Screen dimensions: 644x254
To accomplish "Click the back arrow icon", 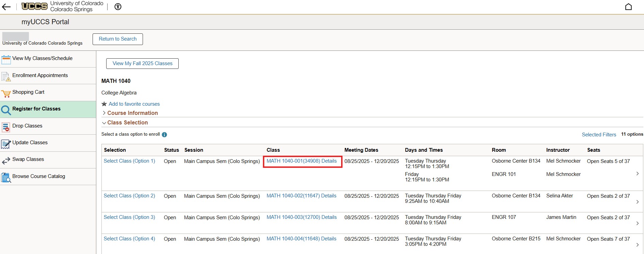I will 6,7.
